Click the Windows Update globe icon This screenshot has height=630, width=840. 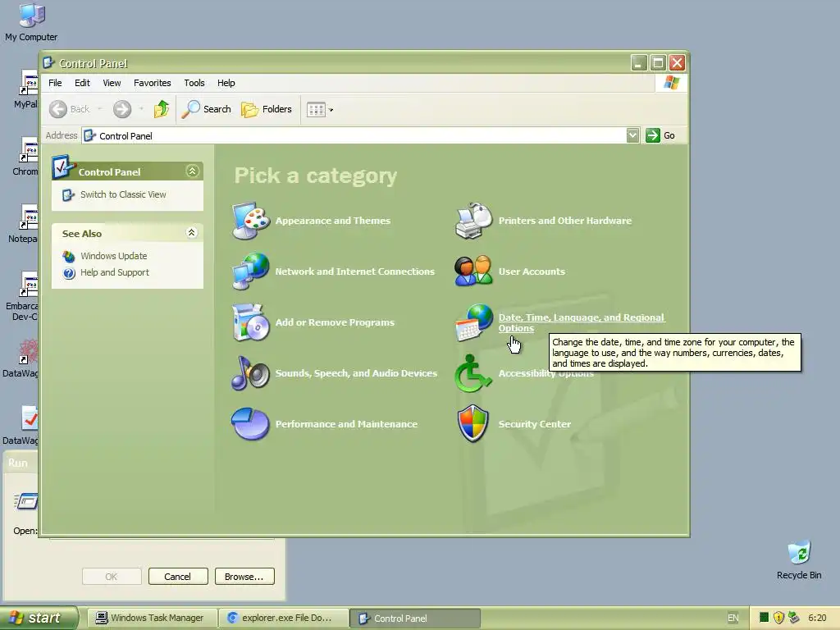click(x=69, y=256)
